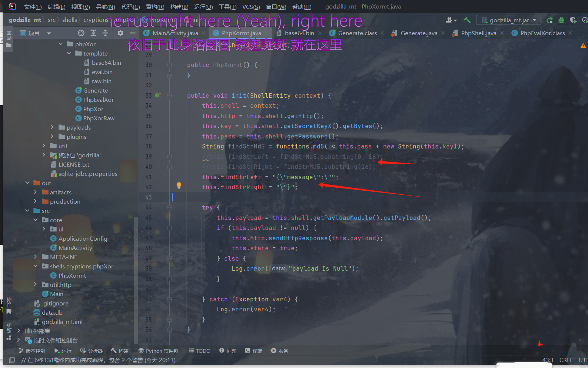Collapse the phpXor folder
This screenshot has height=368, width=588.
click(x=61, y=44)
